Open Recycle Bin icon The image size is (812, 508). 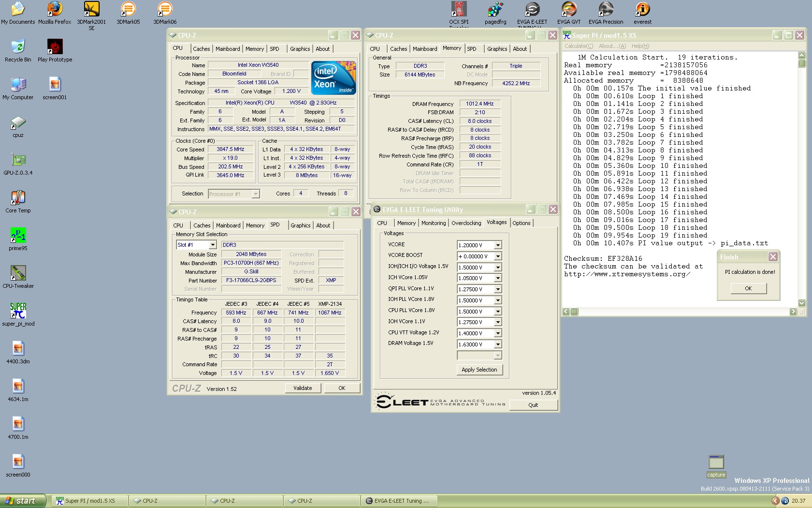[x=18, y=51]
